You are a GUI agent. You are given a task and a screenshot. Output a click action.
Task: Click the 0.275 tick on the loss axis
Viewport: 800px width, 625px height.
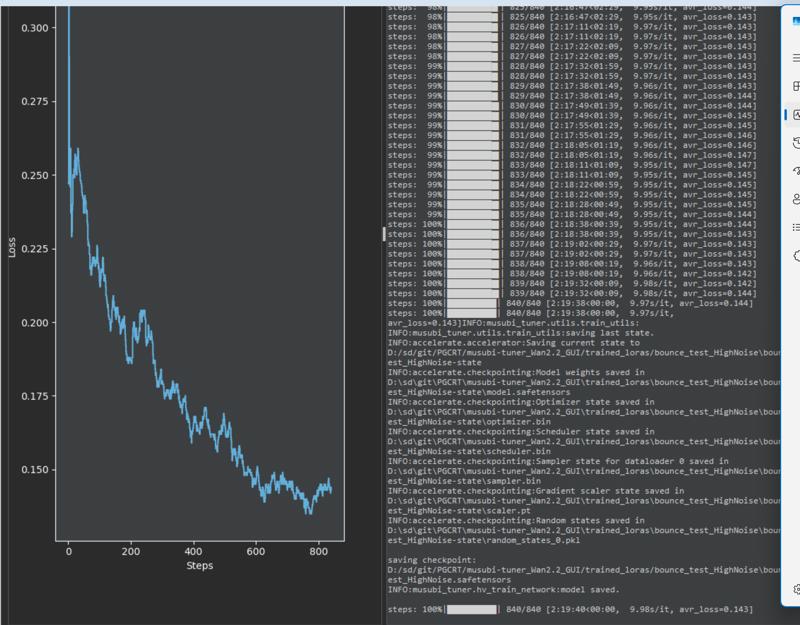coord(35,102)
